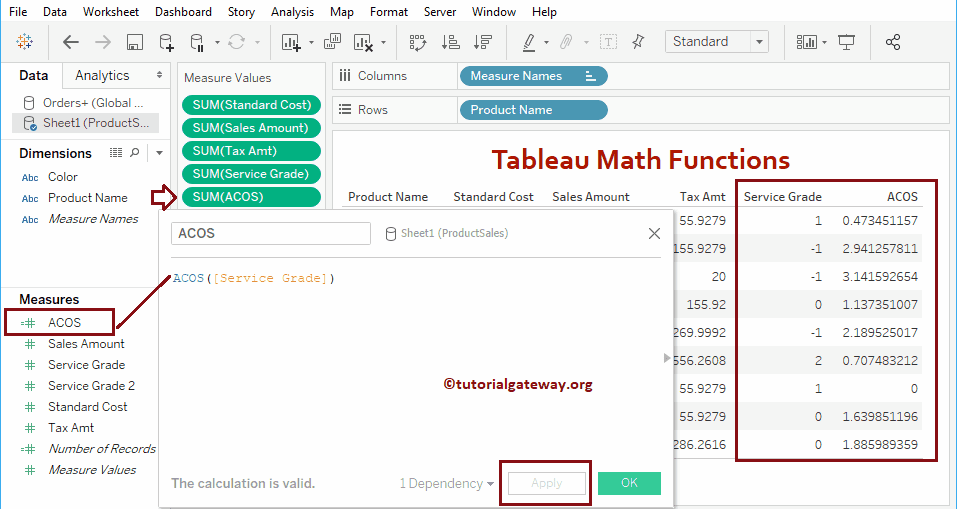The height and width of the screenshot is (509, 957).
Task: Click the presentation mode icon
Action: [846, 42]
